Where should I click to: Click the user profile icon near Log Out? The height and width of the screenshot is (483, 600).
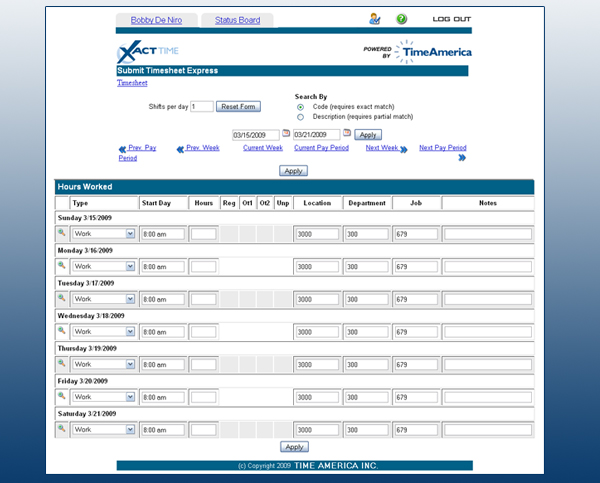(375, 19)
